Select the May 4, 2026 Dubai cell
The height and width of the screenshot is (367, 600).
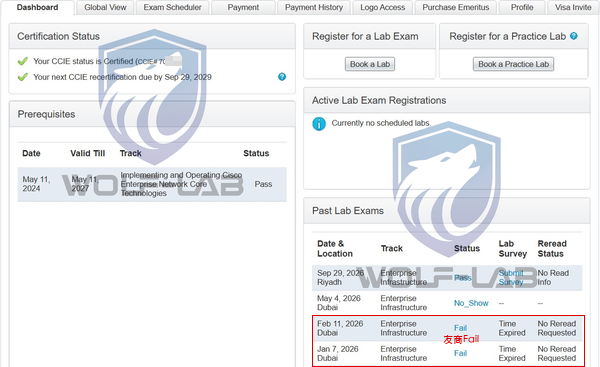pos(339,303)
